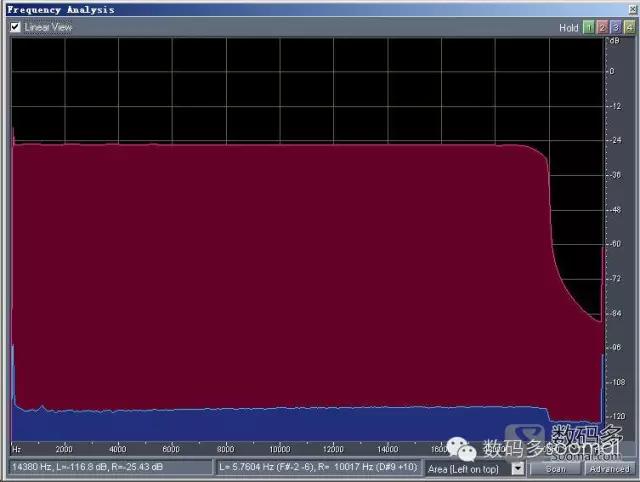Click the -120 dB scale label
640x482 pixels.
click(x=616, y=416)
